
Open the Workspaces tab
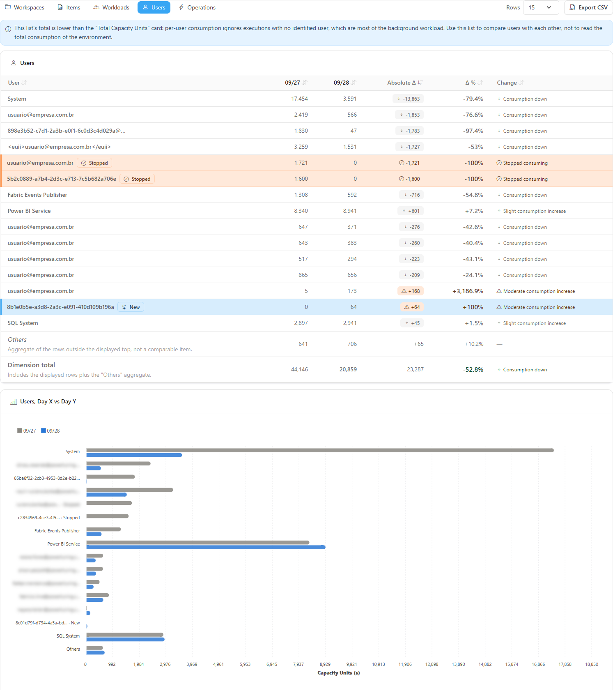(25, 7)
